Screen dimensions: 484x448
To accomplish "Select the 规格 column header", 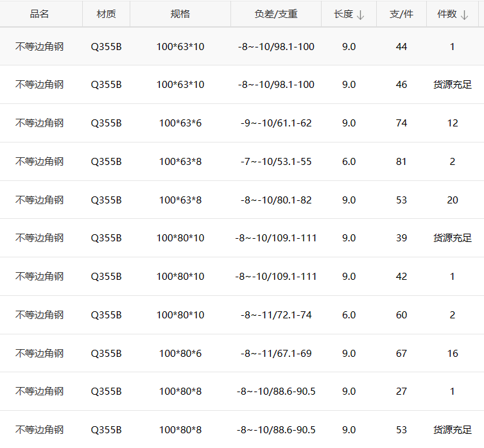I will point(180,14).
